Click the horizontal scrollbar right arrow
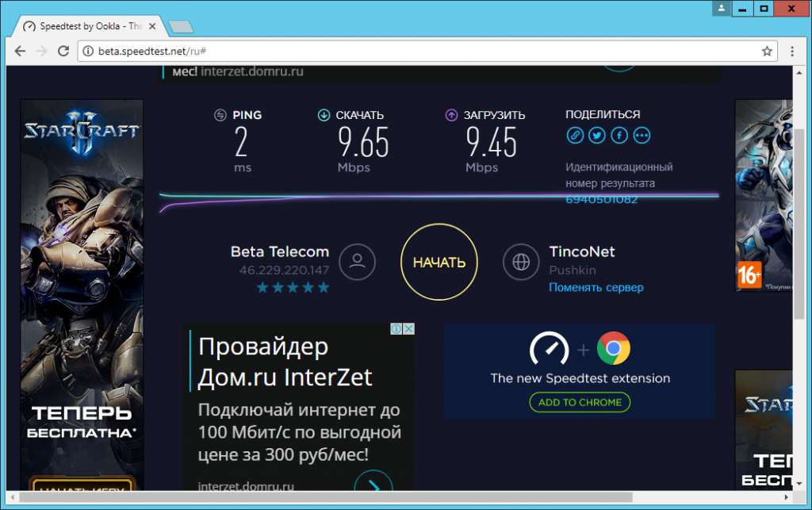 (786, 497)
